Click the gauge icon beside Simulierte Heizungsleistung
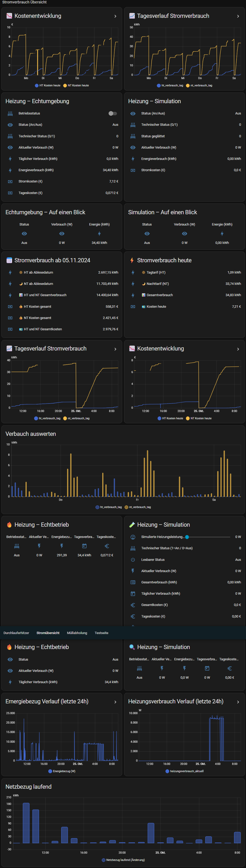This screenshot has height=868, width=246. point(133,537)
